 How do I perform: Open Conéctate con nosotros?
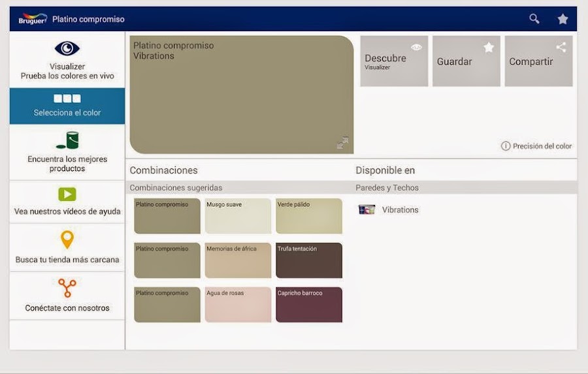(67, 296)
